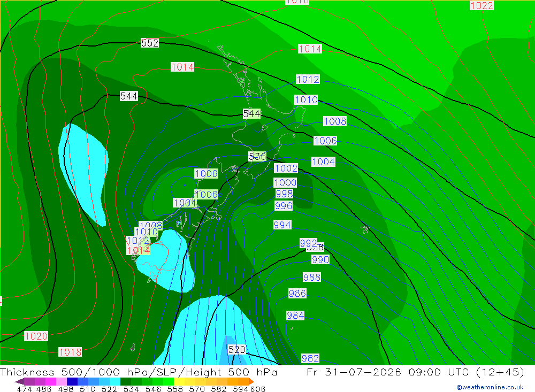The width and height of the screenshot is (535, 392).
Task: Click the legend value 594
Action: [x=241, y=389]
